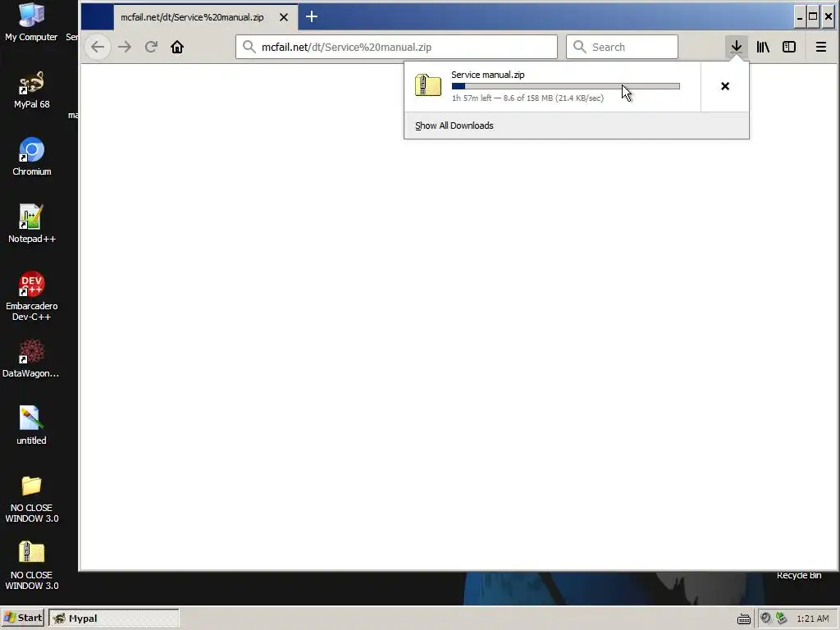
Task: Close the Service manual.zip tab
Action: coord(284,17)
